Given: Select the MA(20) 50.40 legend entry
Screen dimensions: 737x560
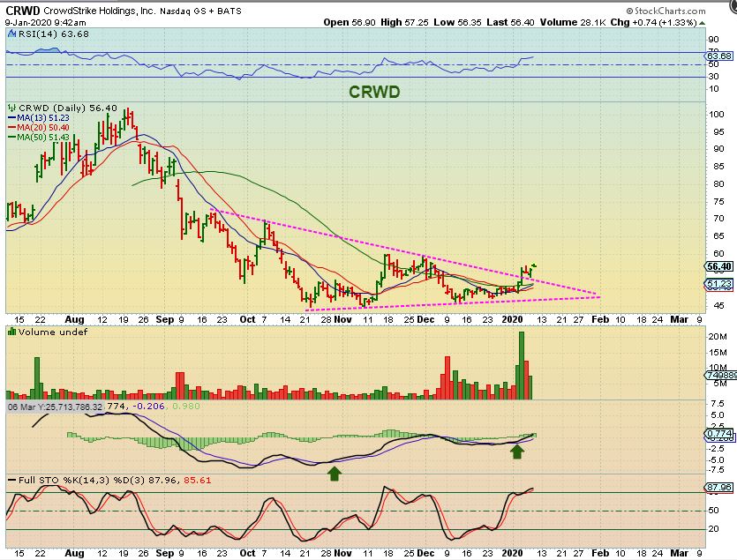Looking at the screenshot, I should 42,127.
